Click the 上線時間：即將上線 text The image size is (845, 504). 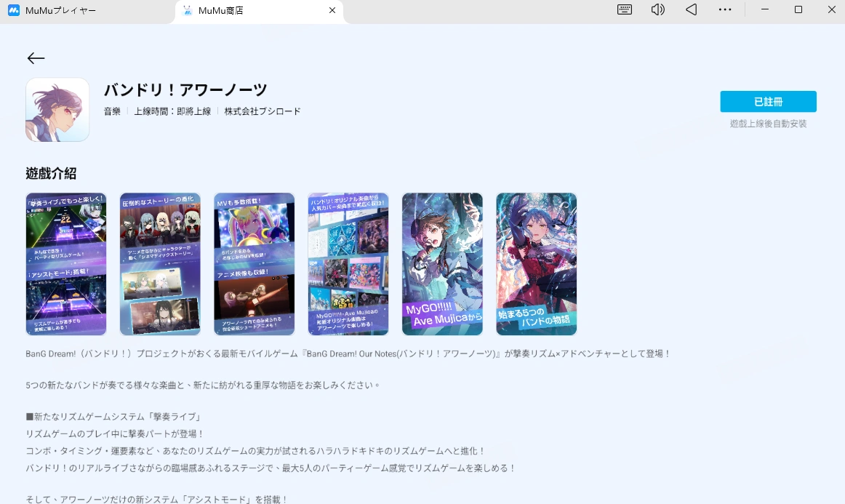click(172, 111)
